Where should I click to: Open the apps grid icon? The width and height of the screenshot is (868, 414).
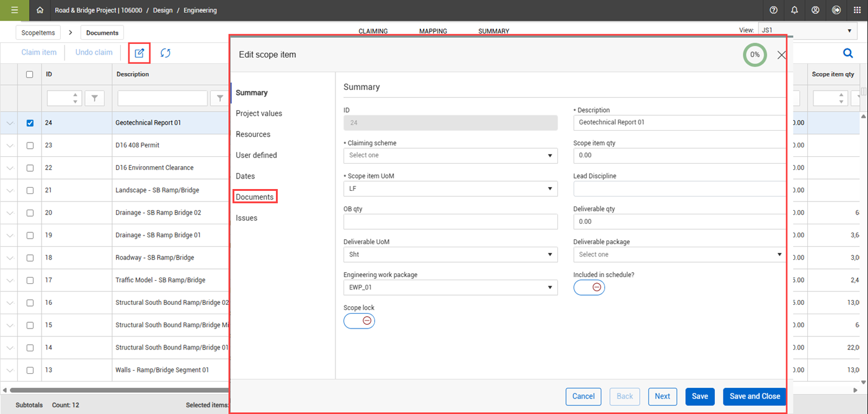857,10
